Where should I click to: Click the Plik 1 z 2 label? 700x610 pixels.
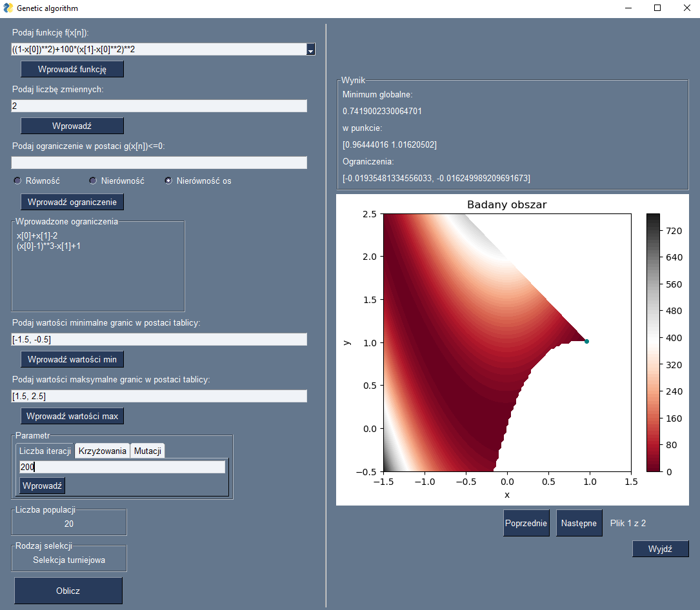click(x=628, y=523)
